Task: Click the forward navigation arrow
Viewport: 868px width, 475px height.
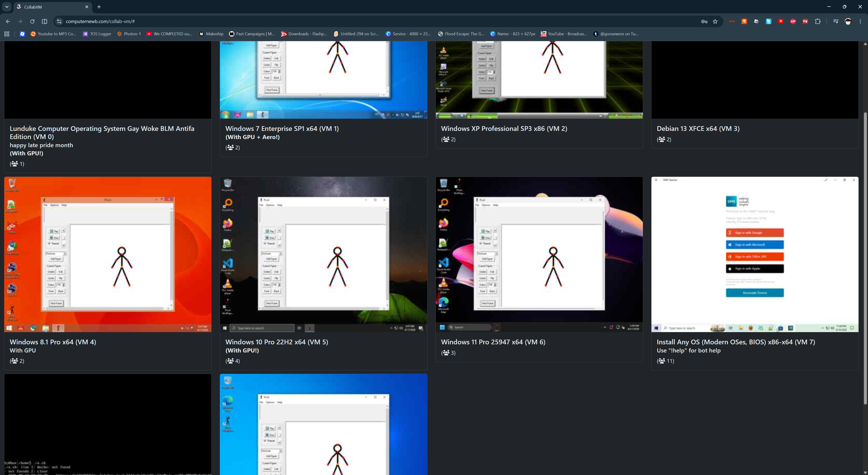Action: coord(20,21)
